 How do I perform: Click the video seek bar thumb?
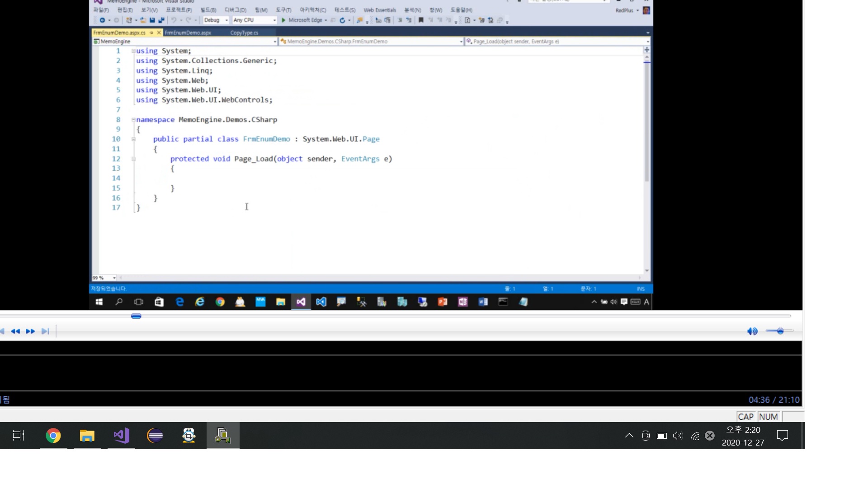pos(136,316)
